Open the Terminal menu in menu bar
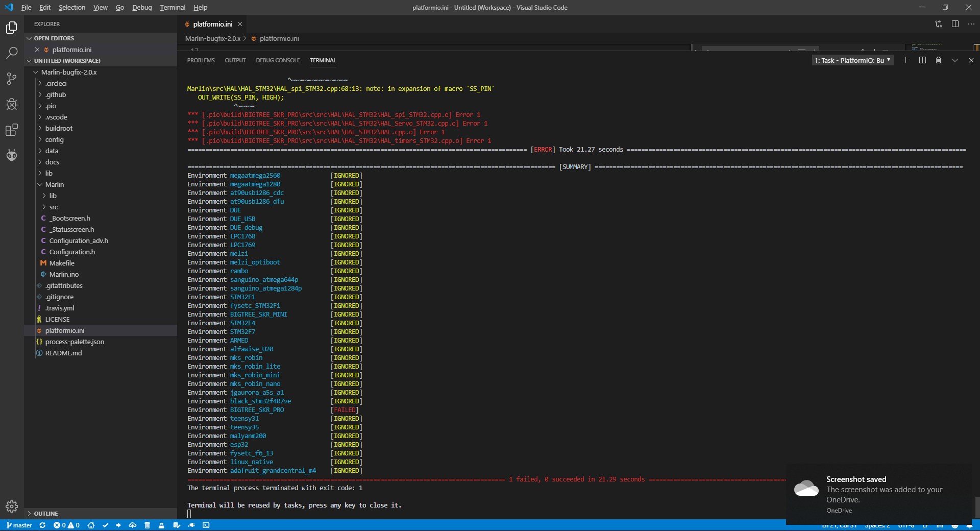Viewport: 980px width, 531px height. pos(173,8)
